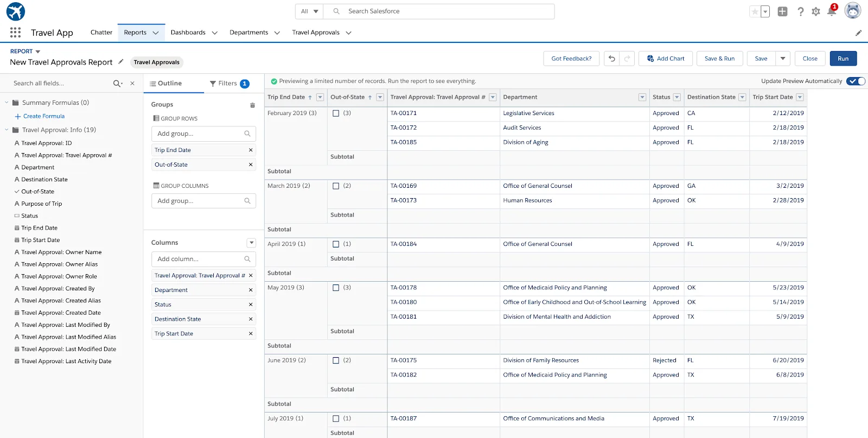Sort by Out-of-State arrow icon
Viewport: 868px width, 438px height.
pos(370,98)
